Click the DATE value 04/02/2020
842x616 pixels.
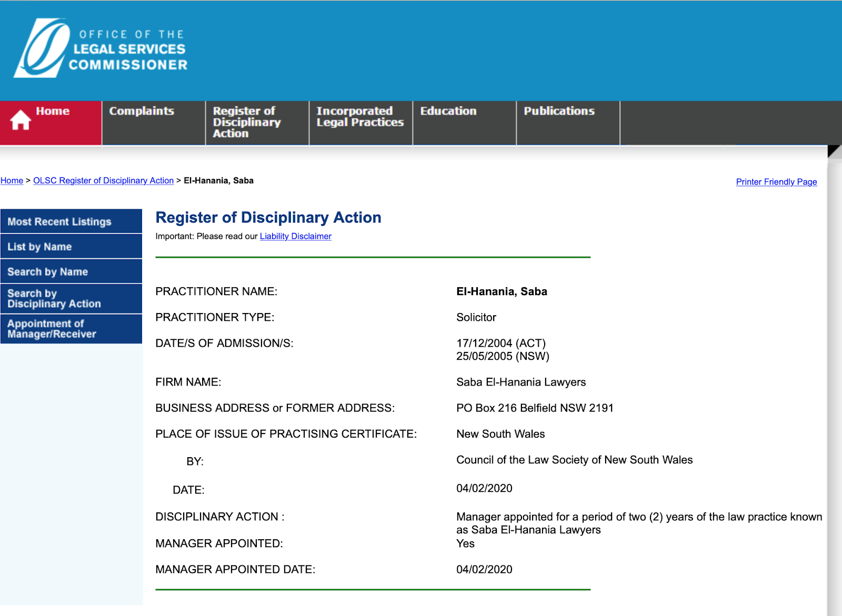click(x=484, y=488)
